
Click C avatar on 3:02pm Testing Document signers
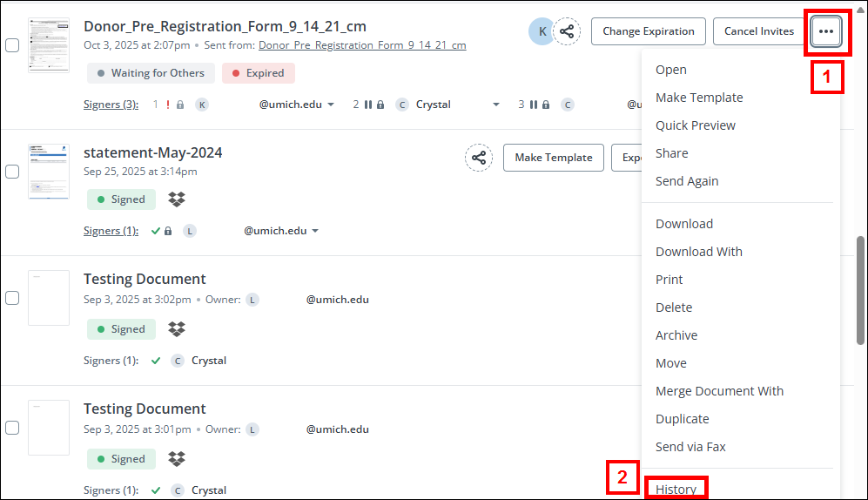point(178,361)
